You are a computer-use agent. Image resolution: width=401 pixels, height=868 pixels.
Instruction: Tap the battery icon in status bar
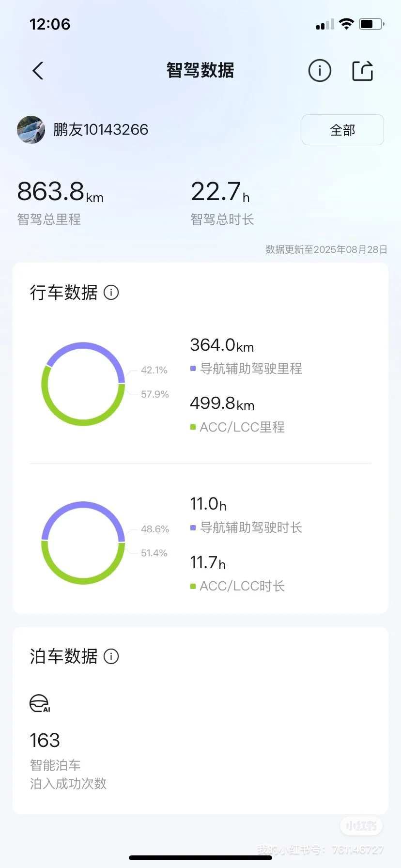pos(371,24)
